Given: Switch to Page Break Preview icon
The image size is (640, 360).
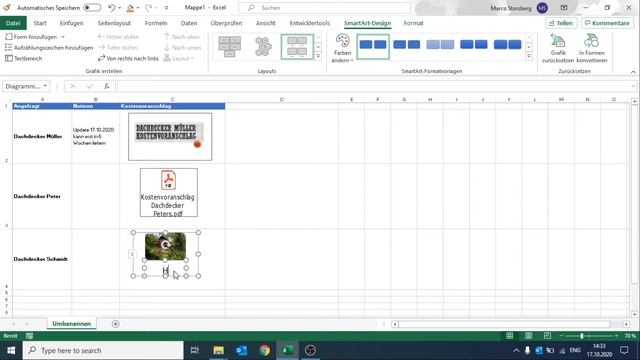Looking at the screenshot, I should pyautogui.click(x=547, y=336).
